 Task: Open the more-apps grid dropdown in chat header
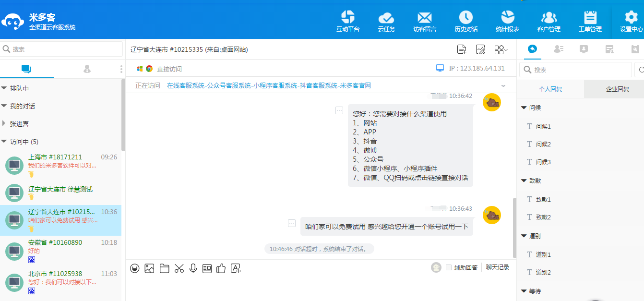(x=501, y=49)
